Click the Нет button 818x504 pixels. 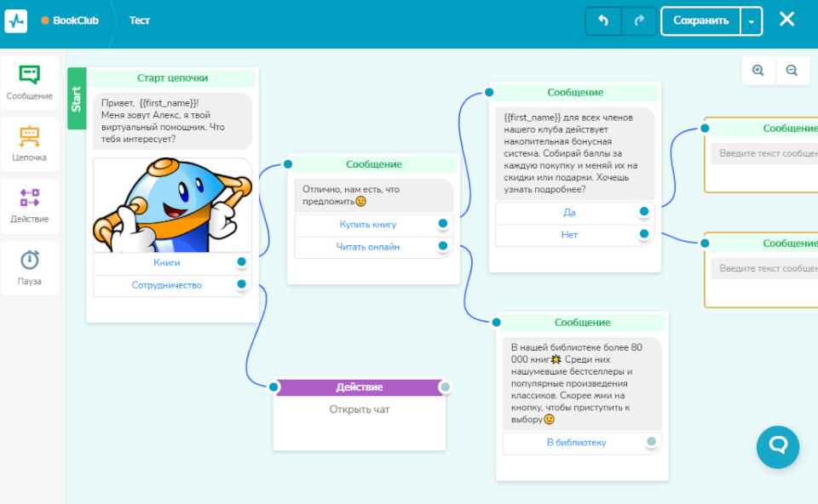(x=569, y=235)
